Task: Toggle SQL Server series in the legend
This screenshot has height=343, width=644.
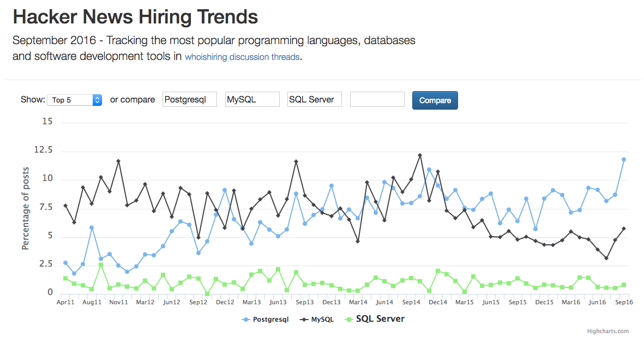Action: 375,319
